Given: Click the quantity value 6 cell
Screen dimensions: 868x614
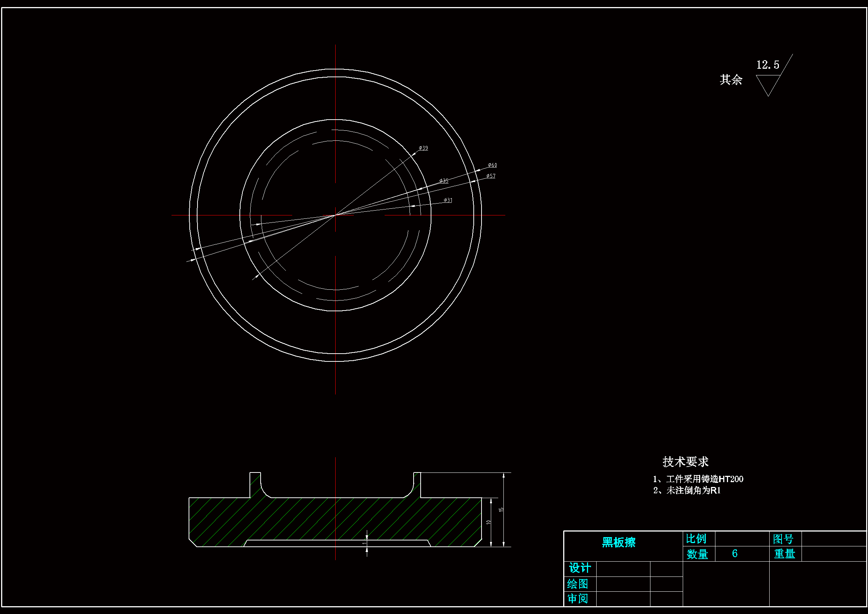Looking at the screenshot, I should (735, 554).
